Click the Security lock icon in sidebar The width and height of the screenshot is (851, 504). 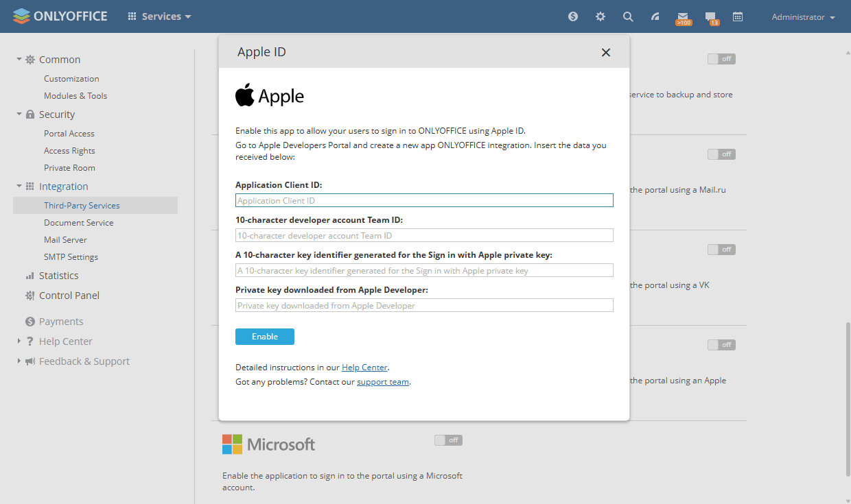coord(30,115)
